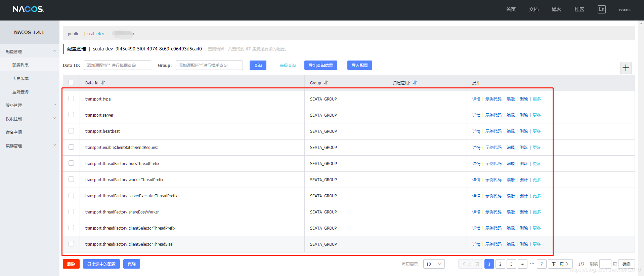This screenshot has height=276, width=644.
Task: Select current page 1 button
Action: pos(489,264)
